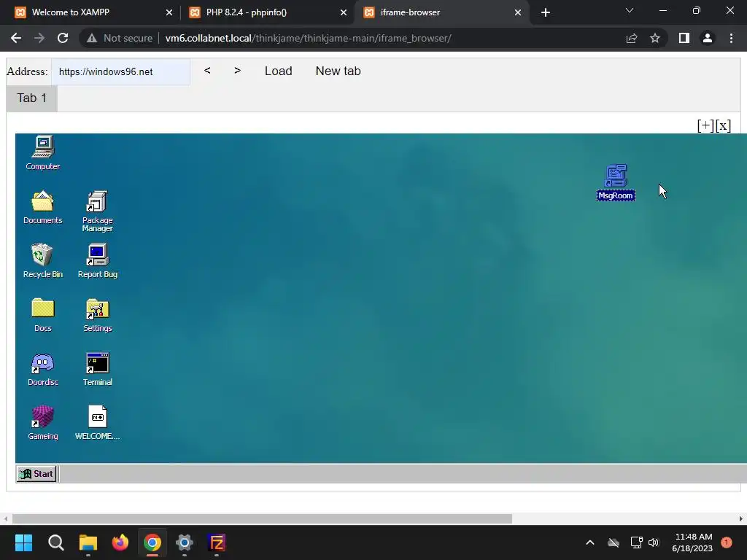Image resolution: width=747 pixels, height=560 pixels.
Task: Click Chrome's back arrow
Action: [16, 38]
